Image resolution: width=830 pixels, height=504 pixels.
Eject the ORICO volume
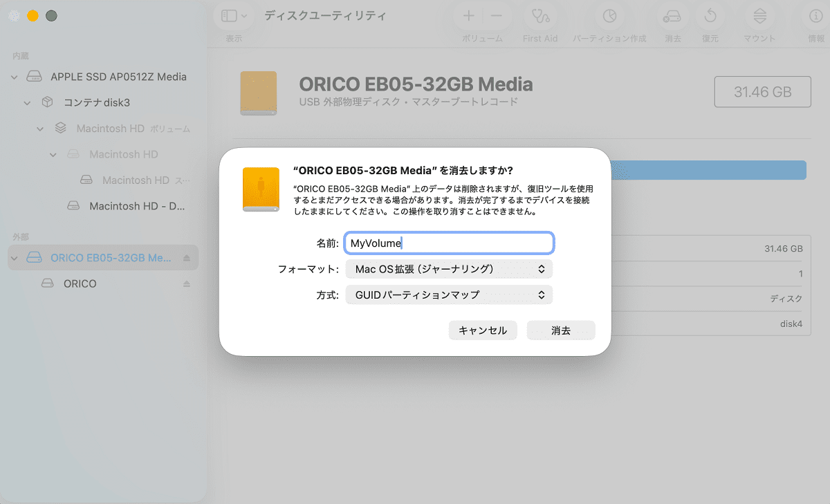[186, 283]
